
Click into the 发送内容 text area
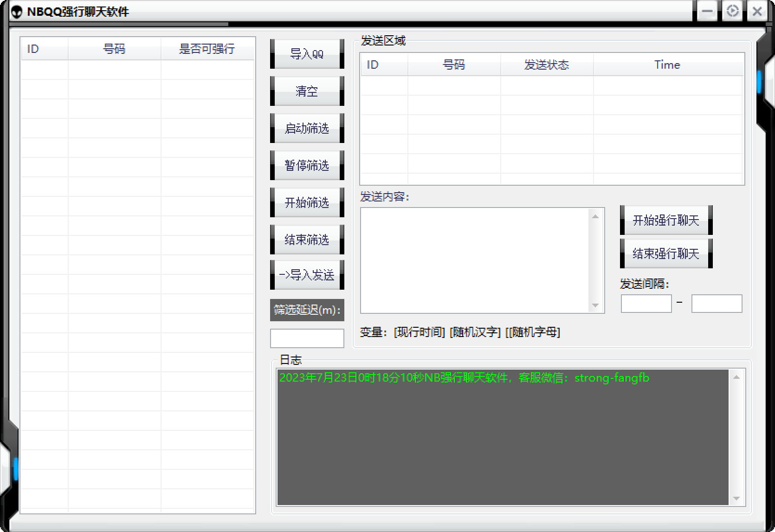pos(475,260)
